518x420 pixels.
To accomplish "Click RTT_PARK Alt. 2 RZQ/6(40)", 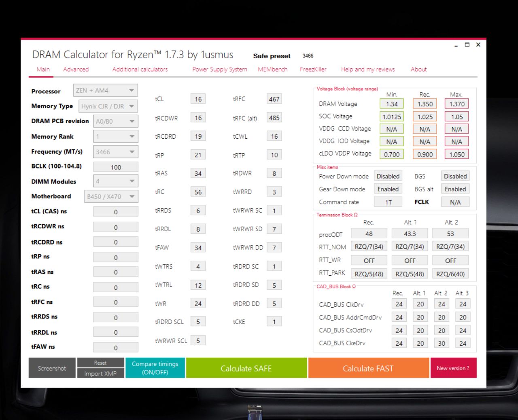I will click(450, 274).
